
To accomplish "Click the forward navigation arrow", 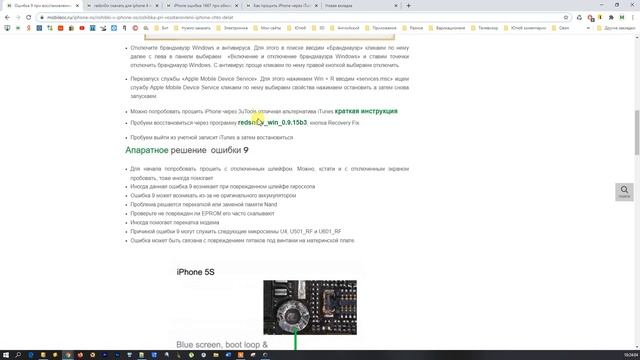I will point(18,18).
